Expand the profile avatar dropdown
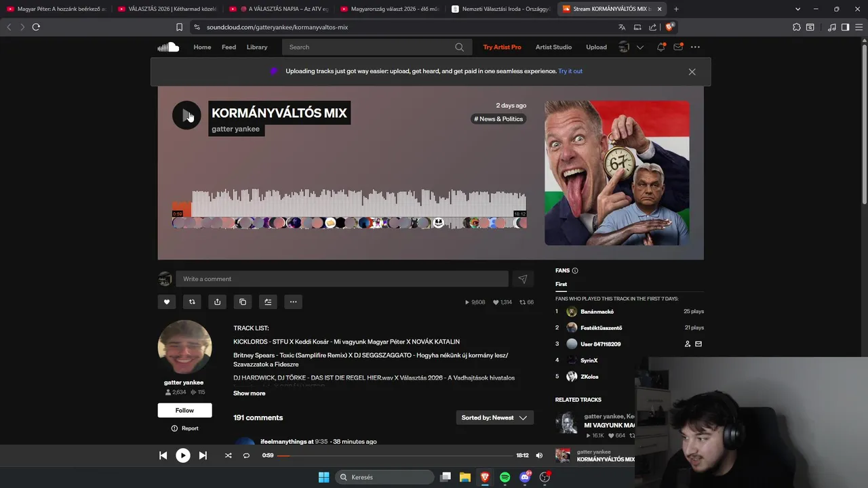Image resolution: width=868 pixels, height=488 pixels. [640, 47]
